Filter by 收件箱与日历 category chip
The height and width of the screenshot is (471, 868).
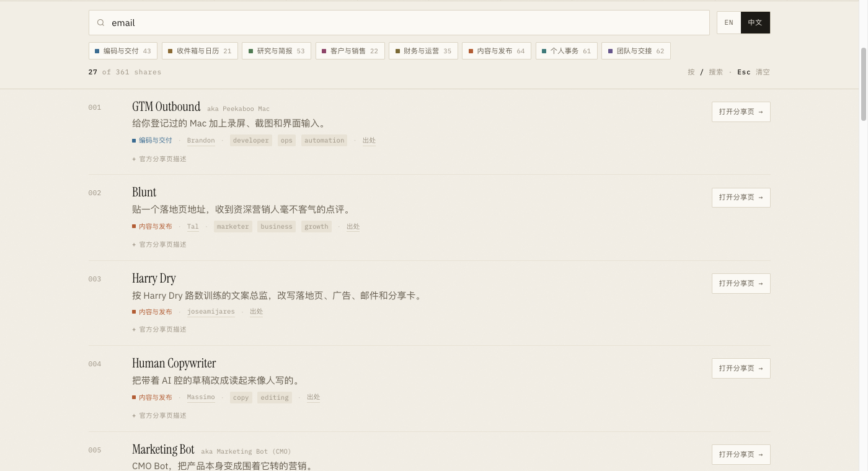pyautogui.click(x=200, y=51)
